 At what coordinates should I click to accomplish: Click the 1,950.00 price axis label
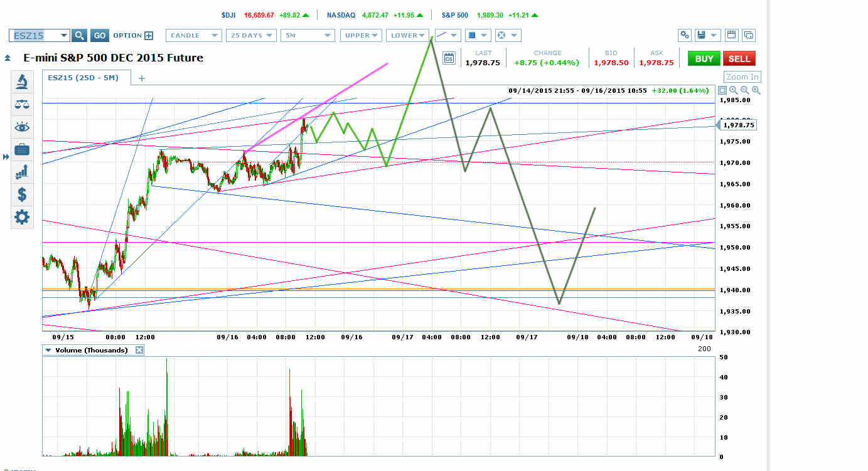pyautogui.click(x=736, y=248)
